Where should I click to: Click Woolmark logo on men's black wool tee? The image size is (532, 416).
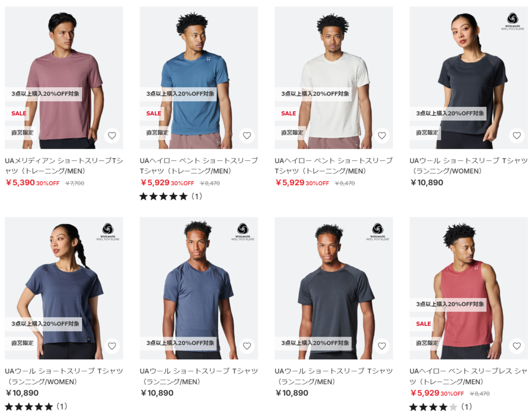[378, 232]
